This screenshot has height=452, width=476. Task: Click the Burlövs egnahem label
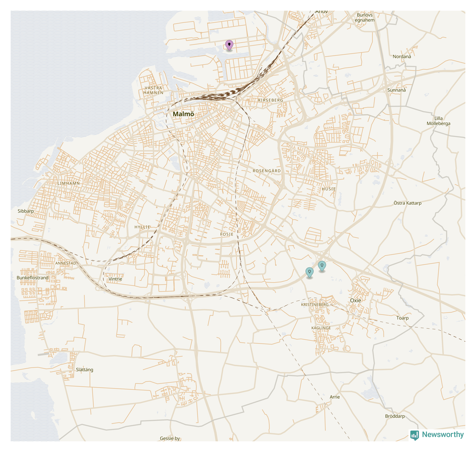pos(365,17)
